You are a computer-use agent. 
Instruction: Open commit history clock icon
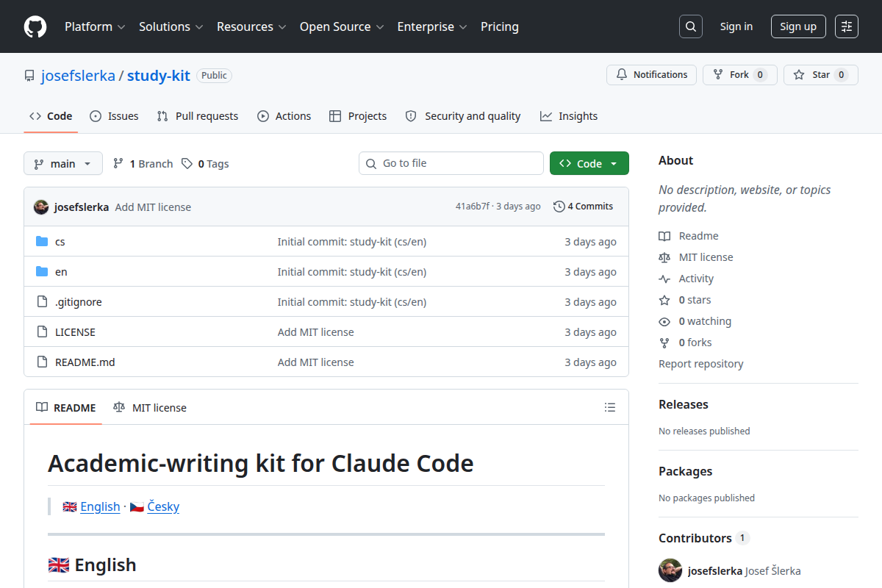click(x=559, y=207)
